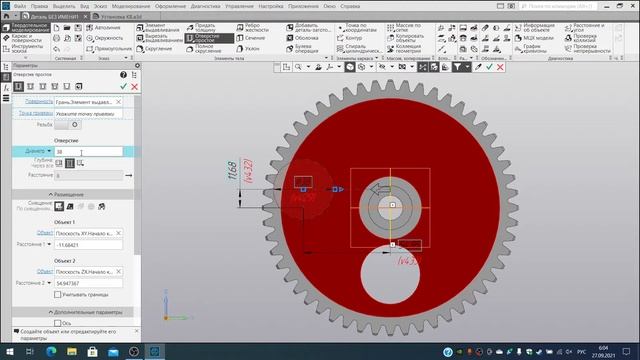Select the through-all depth option
This screenshot has width=640, height=360.
tap(70, 163)
